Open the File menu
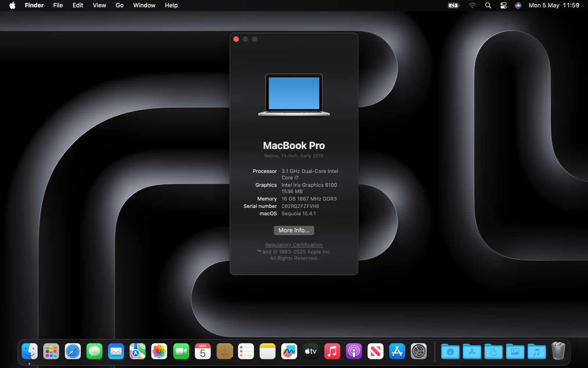This screenshot has height=368, width=588. point(58,5)
